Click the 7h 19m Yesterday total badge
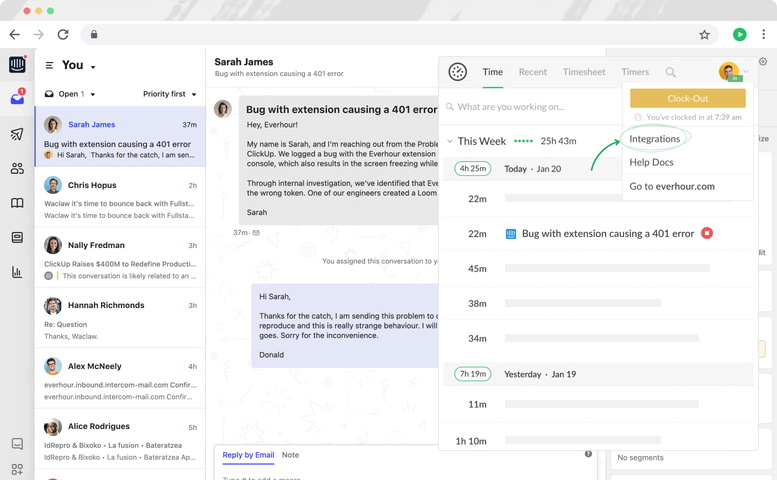This screenshot has width=777, height=480. (472, 374)
